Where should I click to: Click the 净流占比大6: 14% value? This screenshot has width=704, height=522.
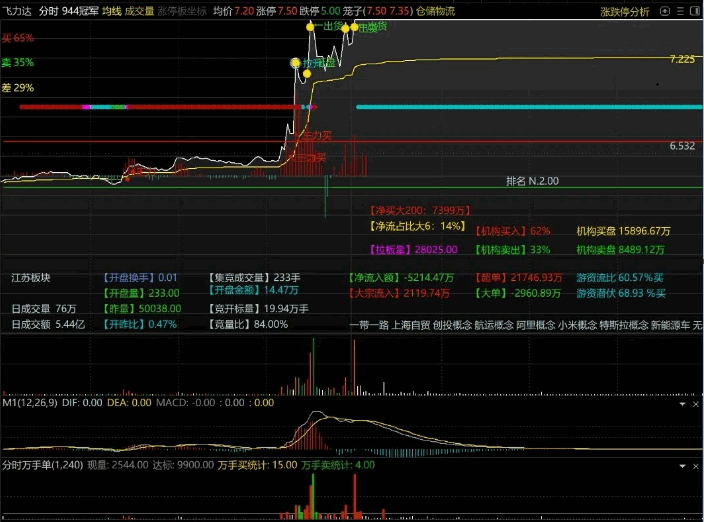417,226
